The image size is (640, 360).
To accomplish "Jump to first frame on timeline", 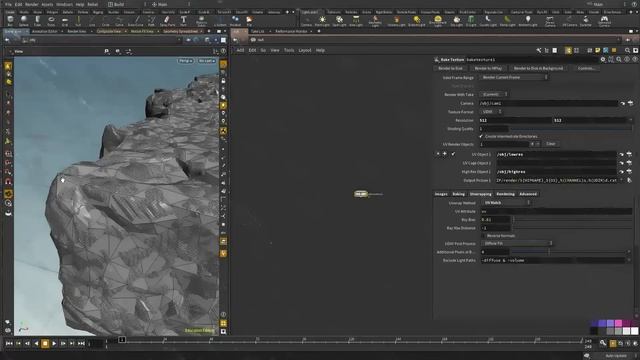I will coord(9,344).
